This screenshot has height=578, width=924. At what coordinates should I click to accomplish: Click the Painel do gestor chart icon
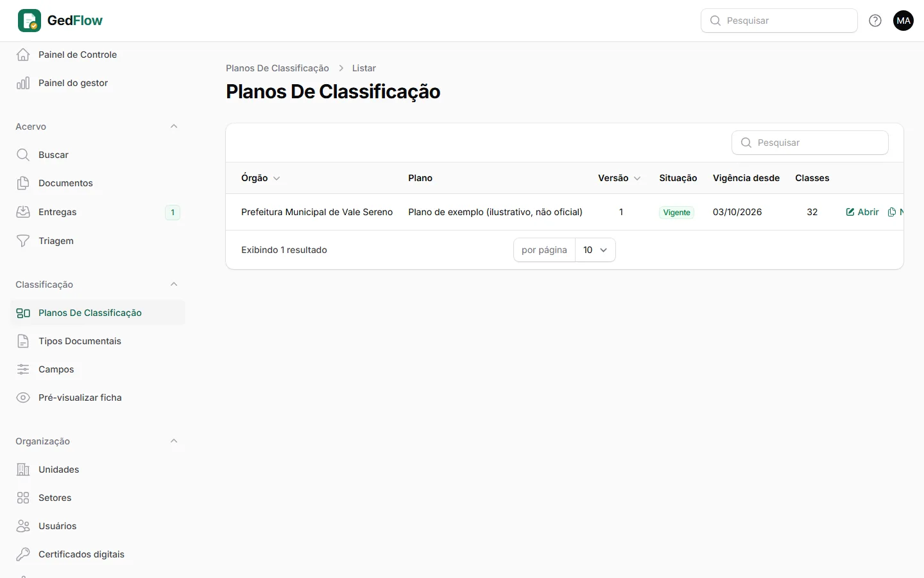(23, 83)
